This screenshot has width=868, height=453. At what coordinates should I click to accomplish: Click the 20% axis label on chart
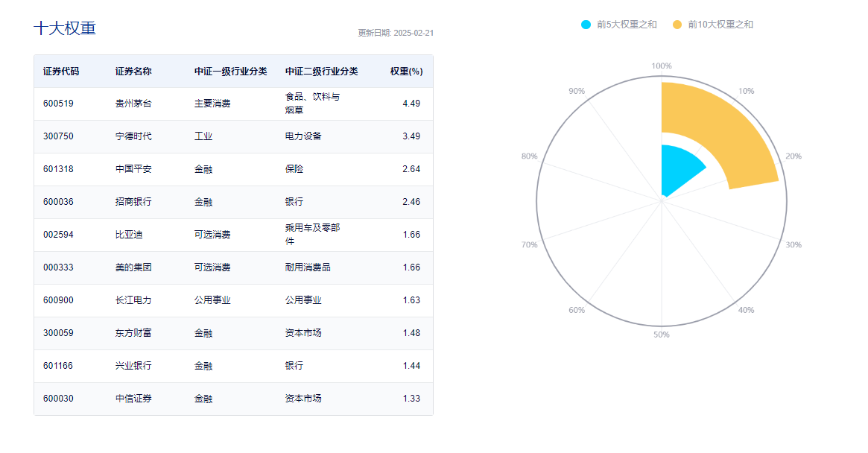[793, 156]
